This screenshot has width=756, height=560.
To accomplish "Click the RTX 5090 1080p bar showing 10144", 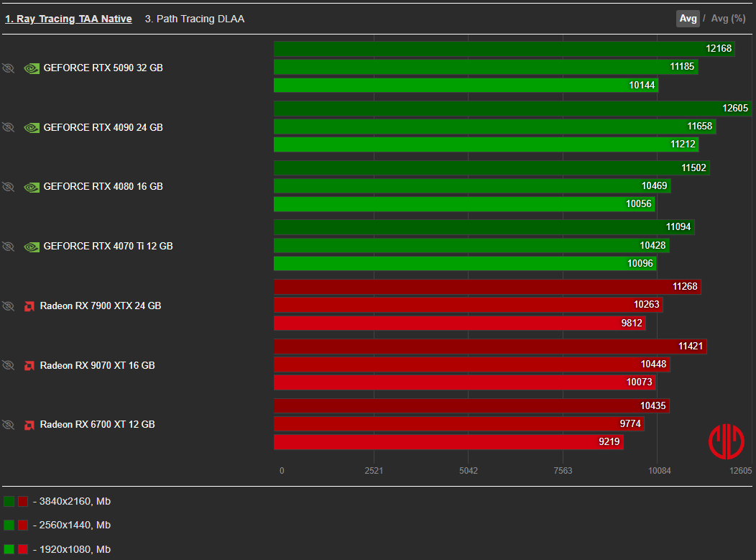I will pos(466,86).
